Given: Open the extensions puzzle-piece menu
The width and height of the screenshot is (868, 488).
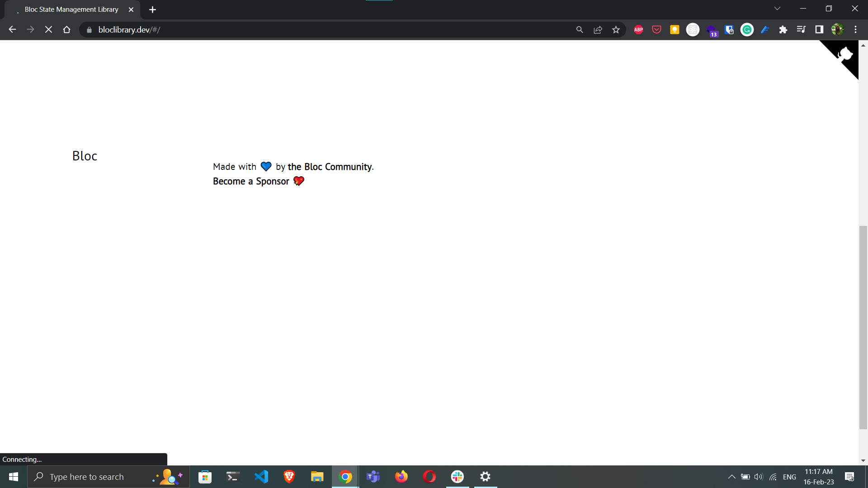Looking at the screenshot, I should click(x=783, y=29).
